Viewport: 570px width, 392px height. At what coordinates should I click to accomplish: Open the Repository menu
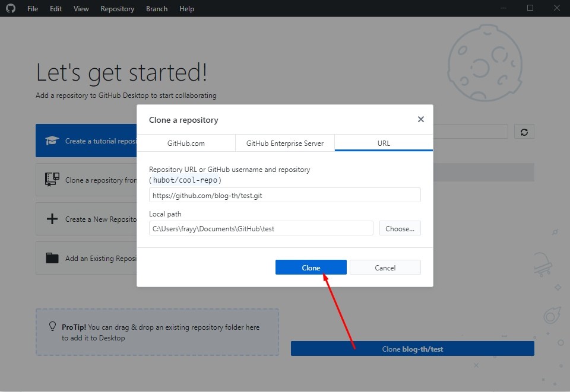point(117,9)
